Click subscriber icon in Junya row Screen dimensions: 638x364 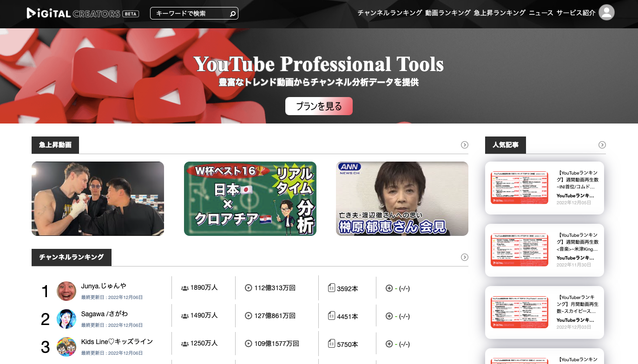point(184,288)
